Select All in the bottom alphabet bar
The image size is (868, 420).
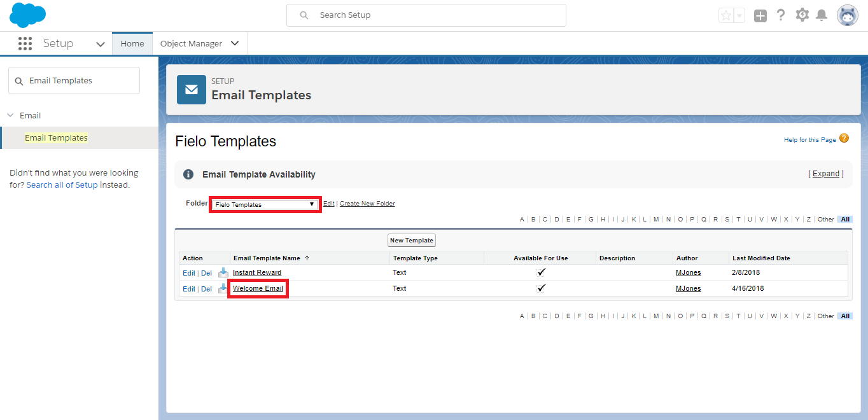pyautogui.click(x=844, y=316)
